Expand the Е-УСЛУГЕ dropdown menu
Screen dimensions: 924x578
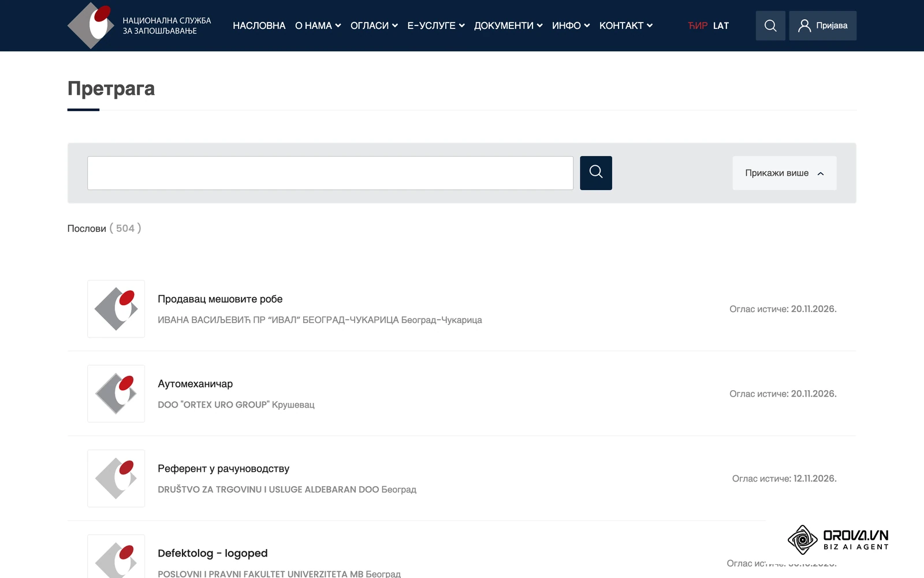tap(436, 25)
